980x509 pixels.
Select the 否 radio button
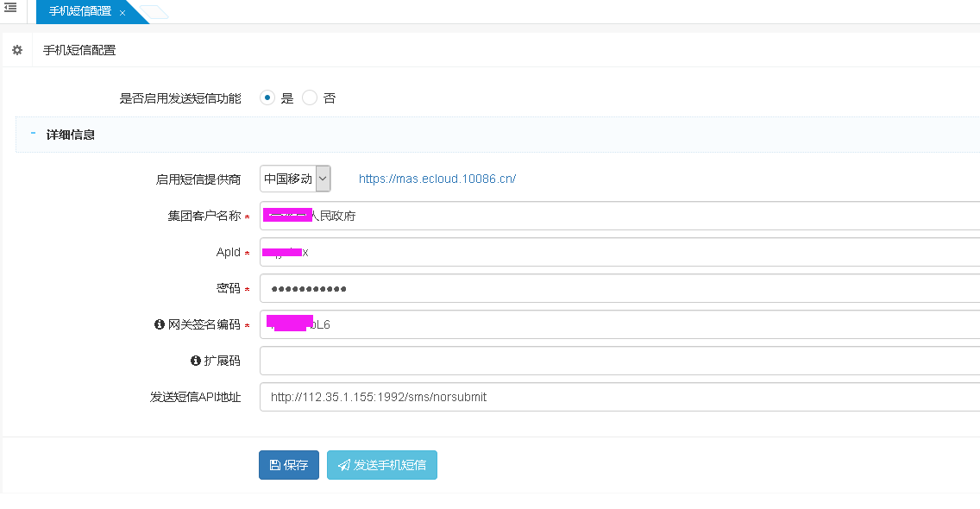[310, 98]
